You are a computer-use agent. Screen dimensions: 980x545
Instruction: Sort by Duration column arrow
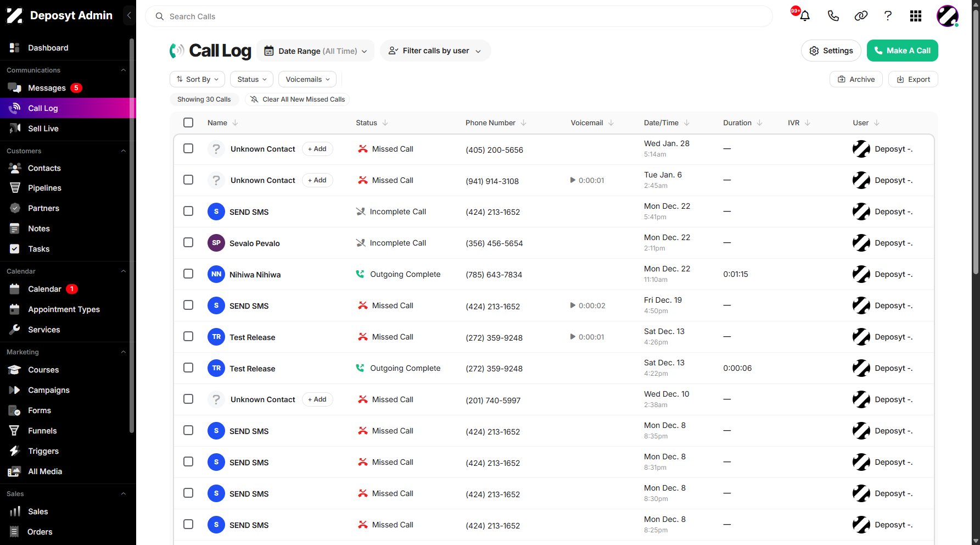pos(759,123)
